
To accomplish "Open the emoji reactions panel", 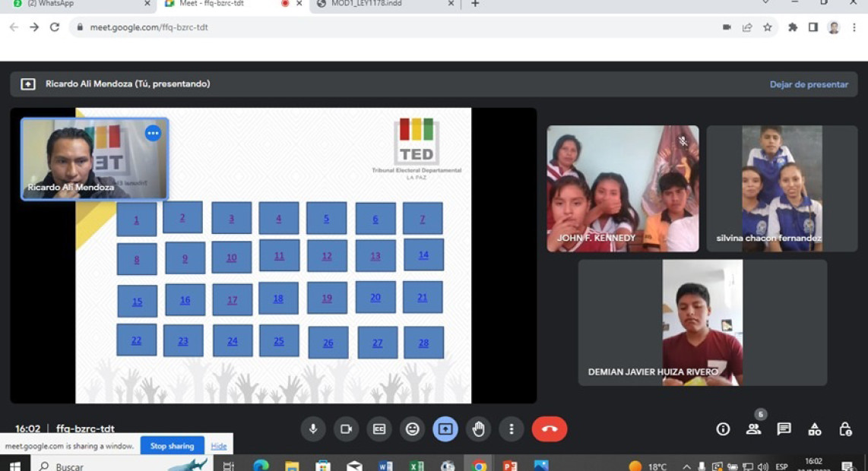I will [x=412, y=429].
